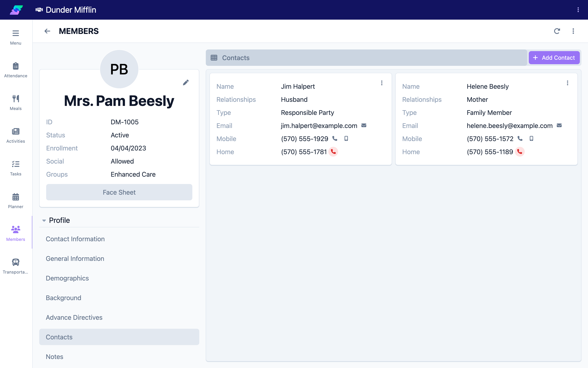This screenshot has width=588, height=368.
Task: Open the Tasks section
Action: point(16,168)
